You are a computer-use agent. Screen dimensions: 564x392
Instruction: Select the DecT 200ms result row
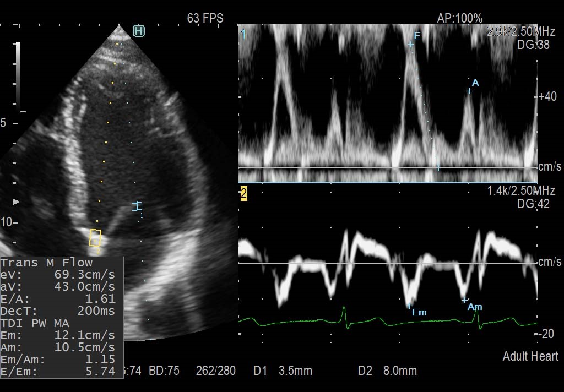[58, 311]
